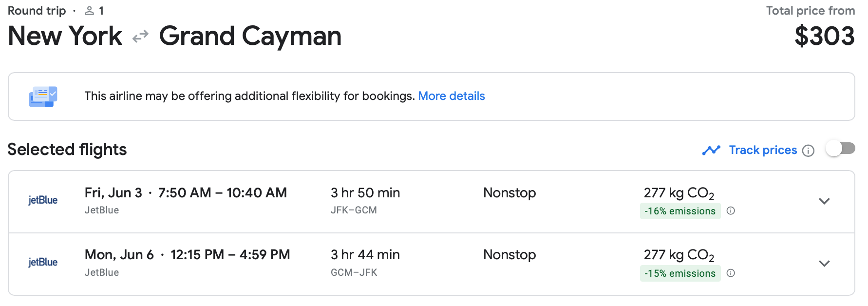
Task: Expand the Mon, Jun 6 flight details
Action: (824, 264)
